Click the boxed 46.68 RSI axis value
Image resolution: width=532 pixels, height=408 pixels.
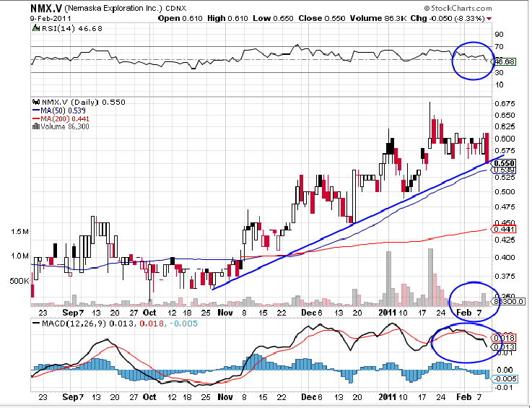click(x=505, y=62)
